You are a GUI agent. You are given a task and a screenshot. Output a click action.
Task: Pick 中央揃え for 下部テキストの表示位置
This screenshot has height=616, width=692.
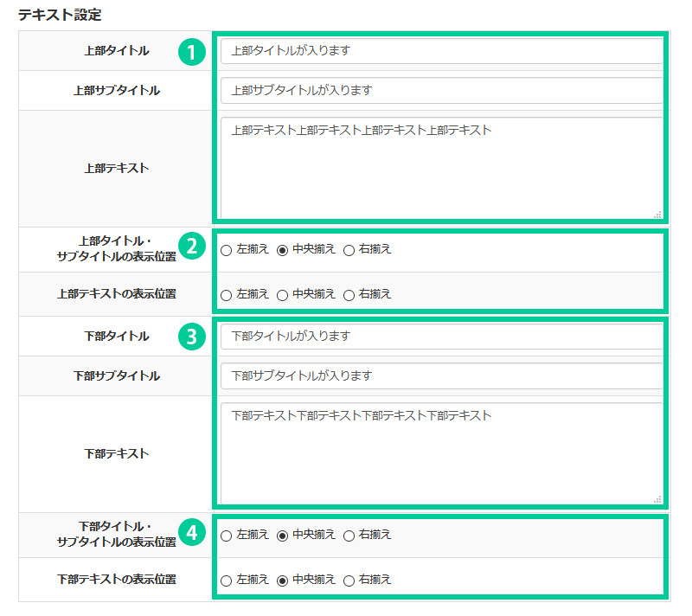pyautogui.click(x=282, y=581)
